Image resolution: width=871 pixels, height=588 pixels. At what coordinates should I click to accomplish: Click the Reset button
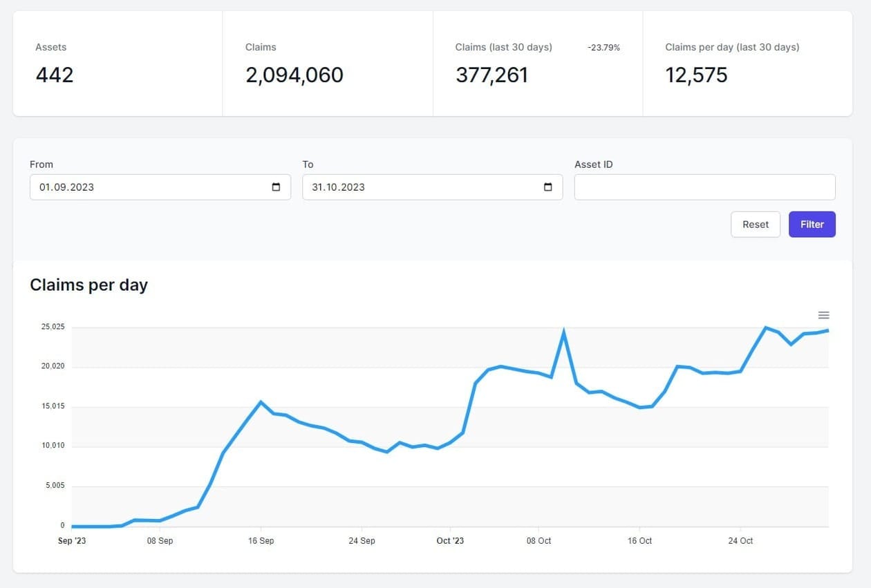tap(755, 224)
